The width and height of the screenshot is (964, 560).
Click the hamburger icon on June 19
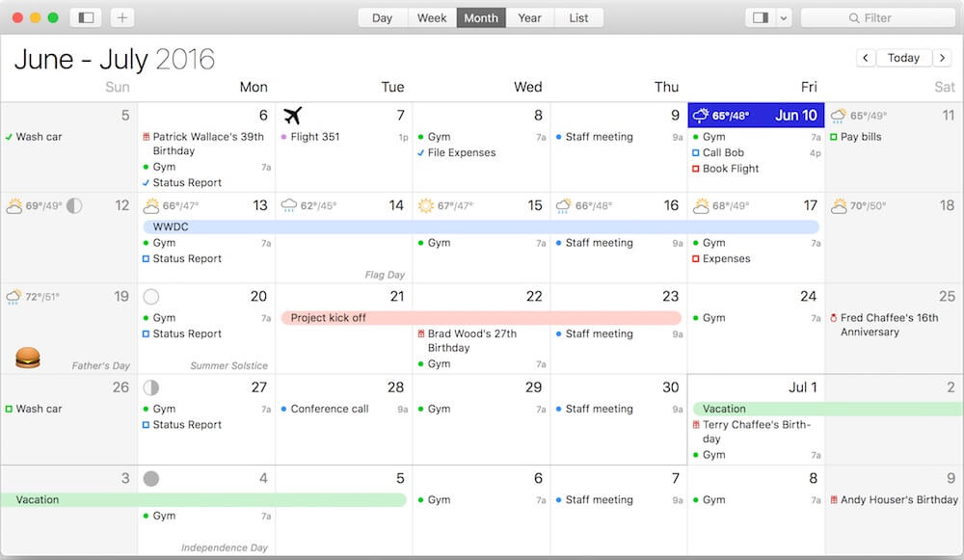[28, 358]
